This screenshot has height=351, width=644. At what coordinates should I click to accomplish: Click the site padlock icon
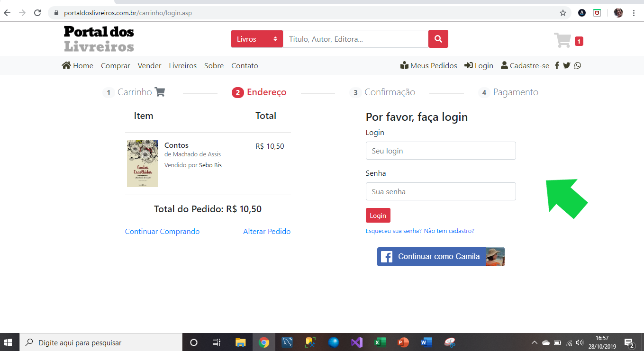pos(56,13)
